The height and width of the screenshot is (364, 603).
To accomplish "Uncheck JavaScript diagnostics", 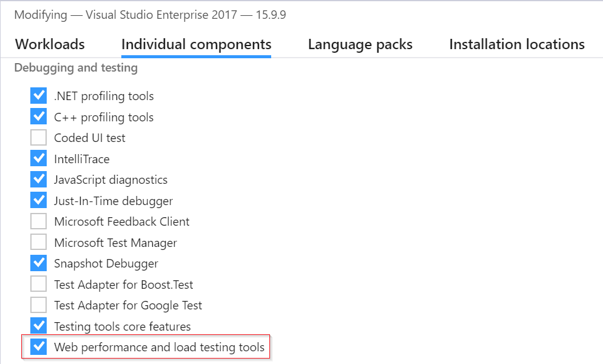I will (38, 179).
